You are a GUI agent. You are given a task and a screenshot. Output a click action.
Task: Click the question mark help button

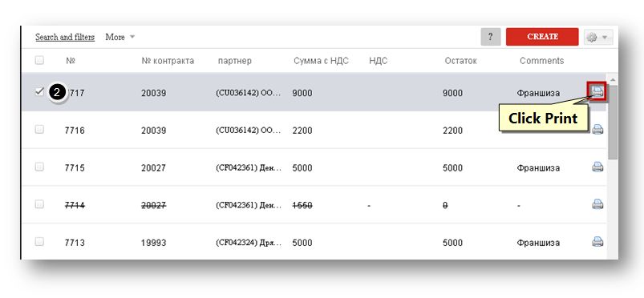(490, 37)
